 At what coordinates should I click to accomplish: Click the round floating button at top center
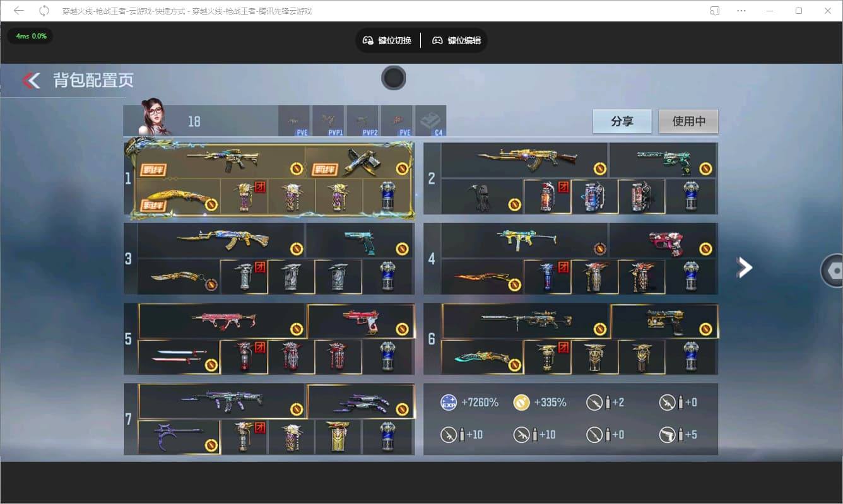(393, 78)
